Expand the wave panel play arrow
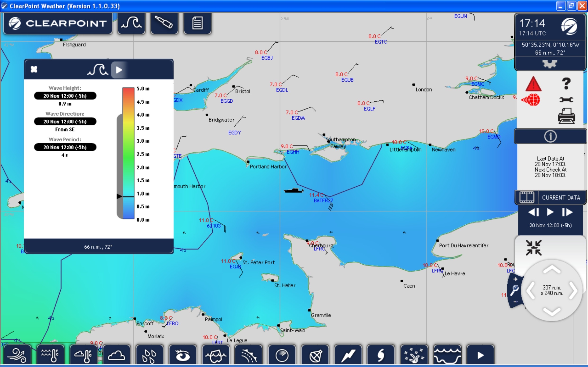 pos(119,70)
